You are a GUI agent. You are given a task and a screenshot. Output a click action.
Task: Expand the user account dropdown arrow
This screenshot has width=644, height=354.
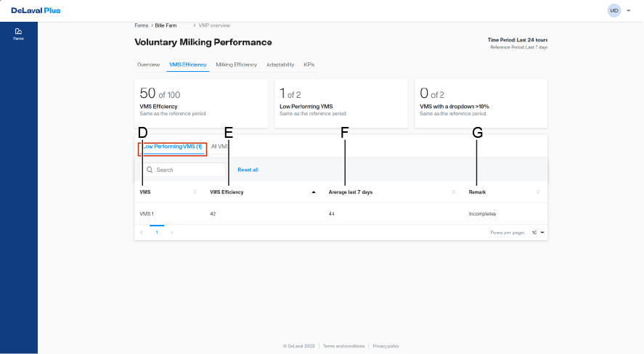pos(628,11)
